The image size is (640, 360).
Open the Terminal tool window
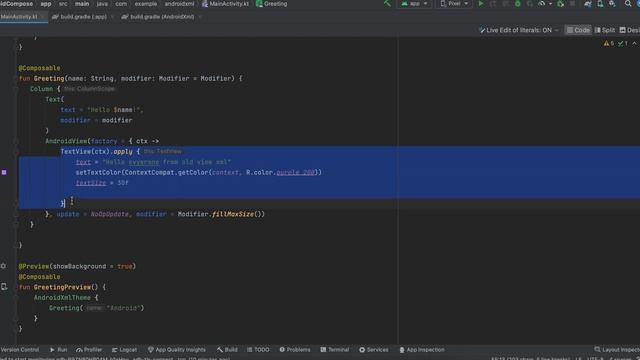(x=335, y=350)
